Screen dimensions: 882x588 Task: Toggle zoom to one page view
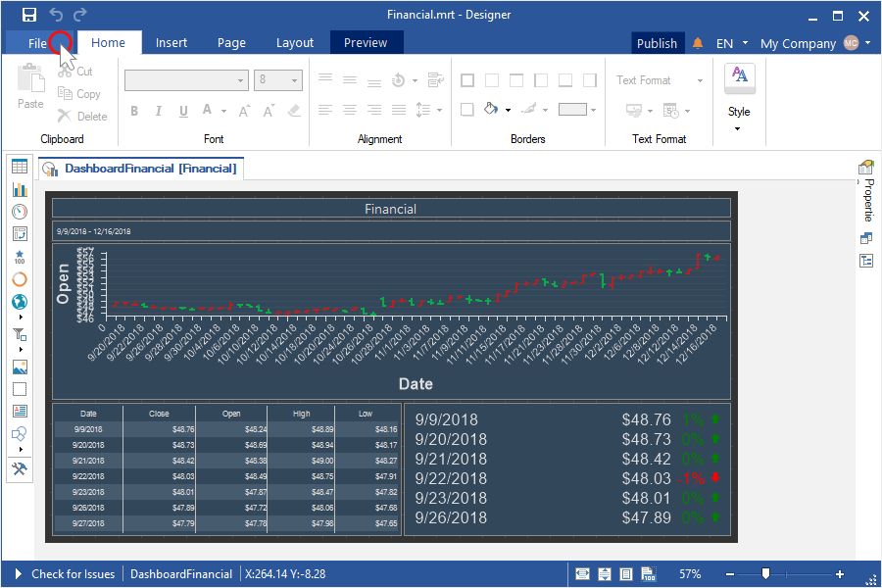(x=625, y=574)
